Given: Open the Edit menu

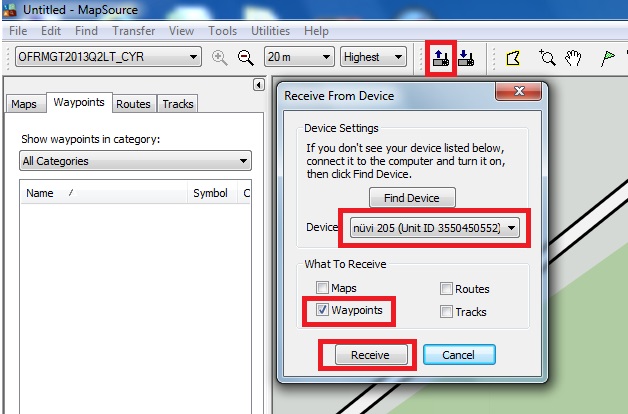Looking at the screenshot, I should point(51,31).
